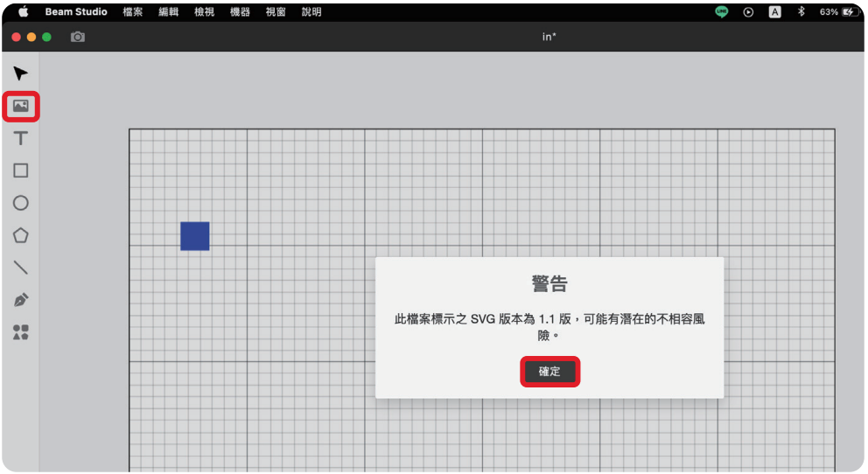868x474 pixels.
Task: Select the cursor selection tool
Action: 20,73
